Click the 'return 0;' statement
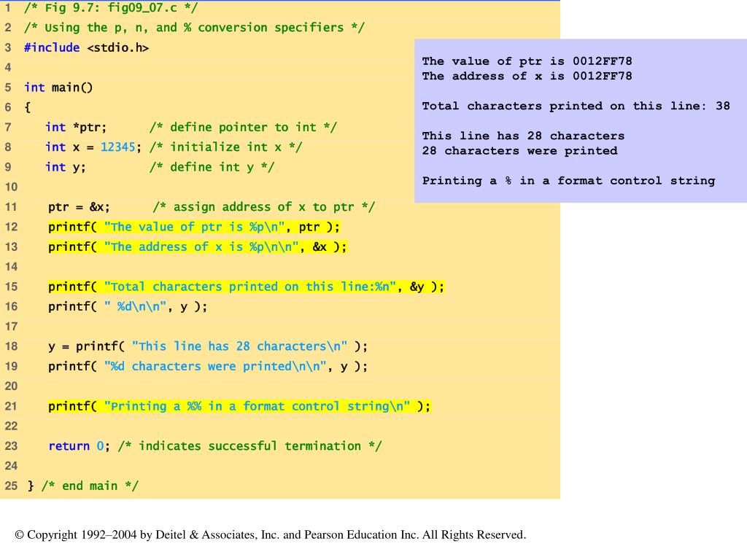 click(x=79, y=446)
